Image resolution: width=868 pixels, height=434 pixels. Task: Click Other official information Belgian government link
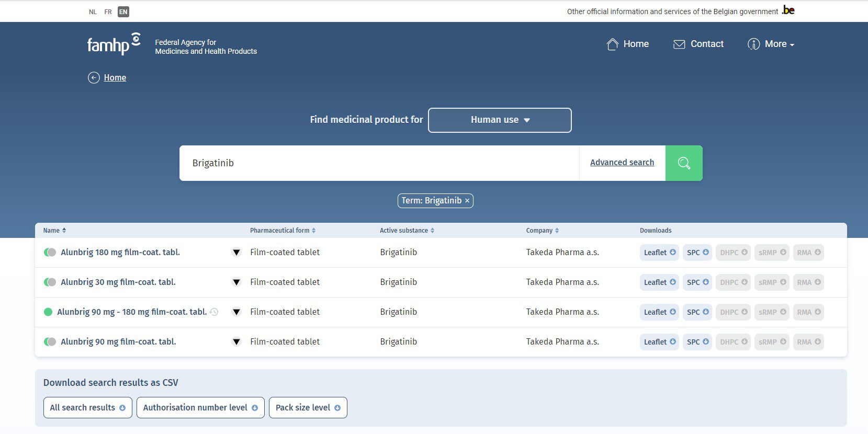click(x=672, y=12)
